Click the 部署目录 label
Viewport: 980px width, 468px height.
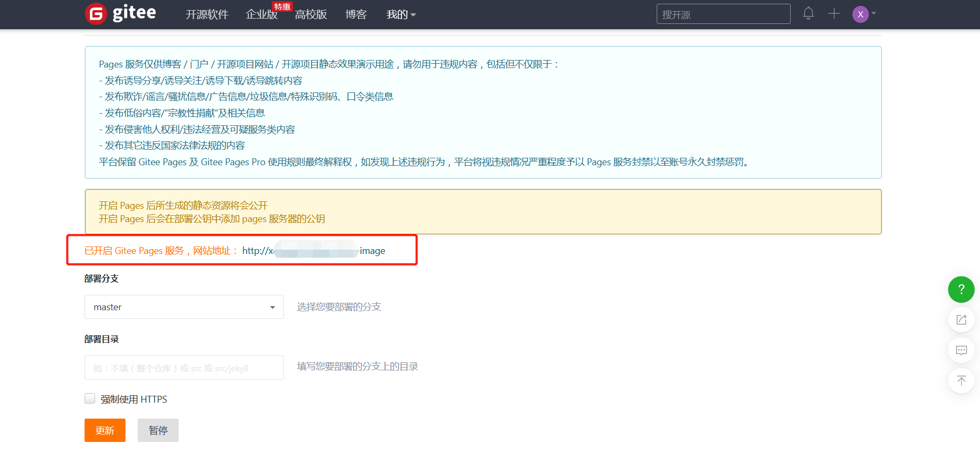point(102,339)
